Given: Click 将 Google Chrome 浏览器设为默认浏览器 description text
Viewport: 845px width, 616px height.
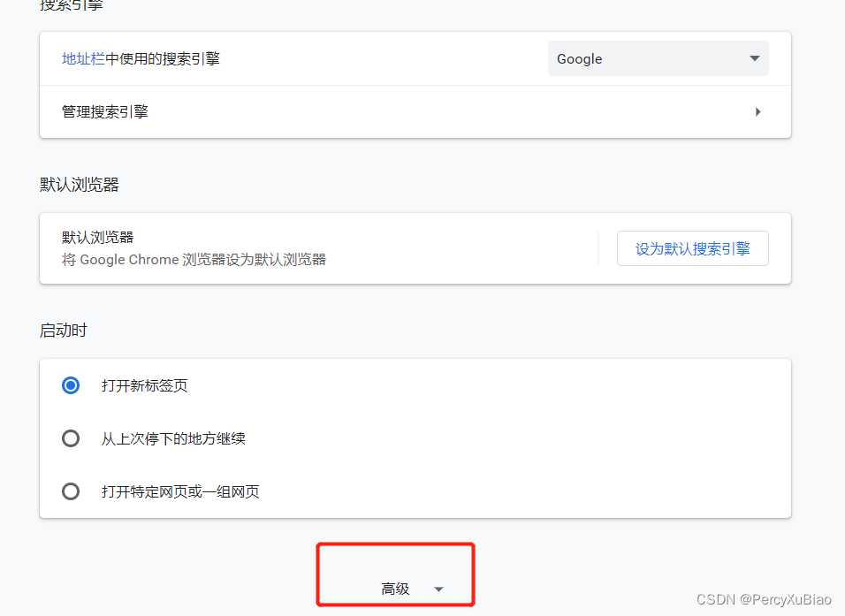Looking at the screenshot, I should [x=194, y=260].
